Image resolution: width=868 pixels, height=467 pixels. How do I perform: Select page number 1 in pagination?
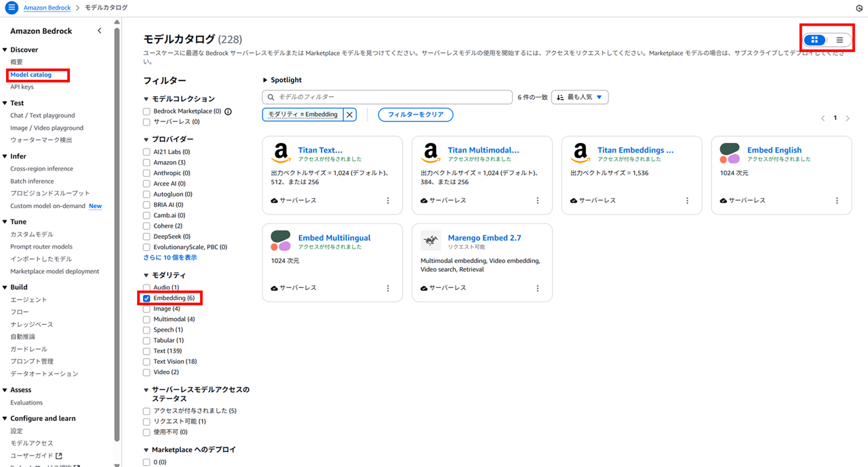tap(835, 118)
